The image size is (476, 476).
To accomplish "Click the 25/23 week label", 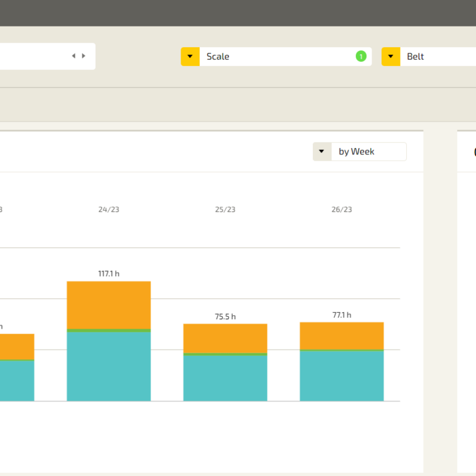I will (x=225, y=210).
